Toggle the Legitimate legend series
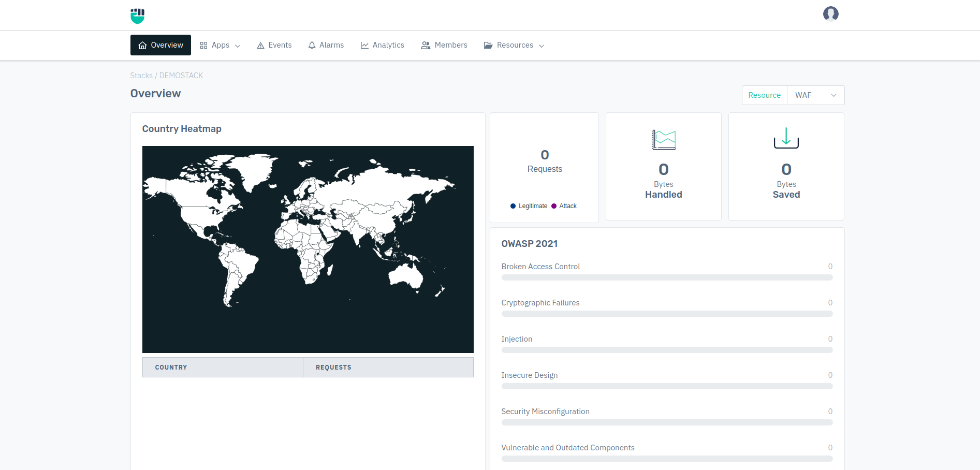The width and height of the screenshot is (980, 470). pyautogui.click(x=529, y=206)
